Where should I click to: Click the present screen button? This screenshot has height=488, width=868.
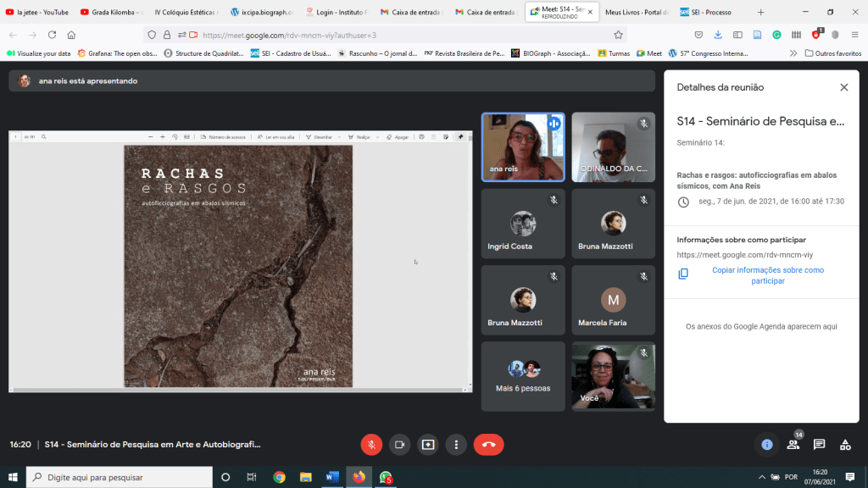pos(428,444)
